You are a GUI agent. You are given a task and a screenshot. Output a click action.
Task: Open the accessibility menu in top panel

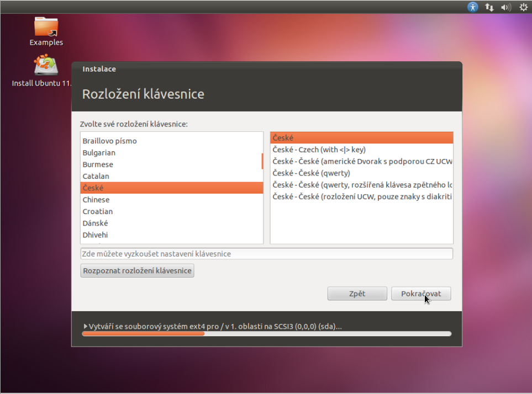pyautogui.click(x=472, y=7)
